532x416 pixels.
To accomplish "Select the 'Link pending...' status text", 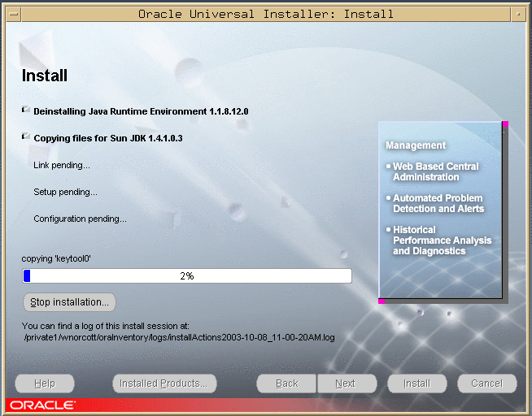I will point(62,165).
